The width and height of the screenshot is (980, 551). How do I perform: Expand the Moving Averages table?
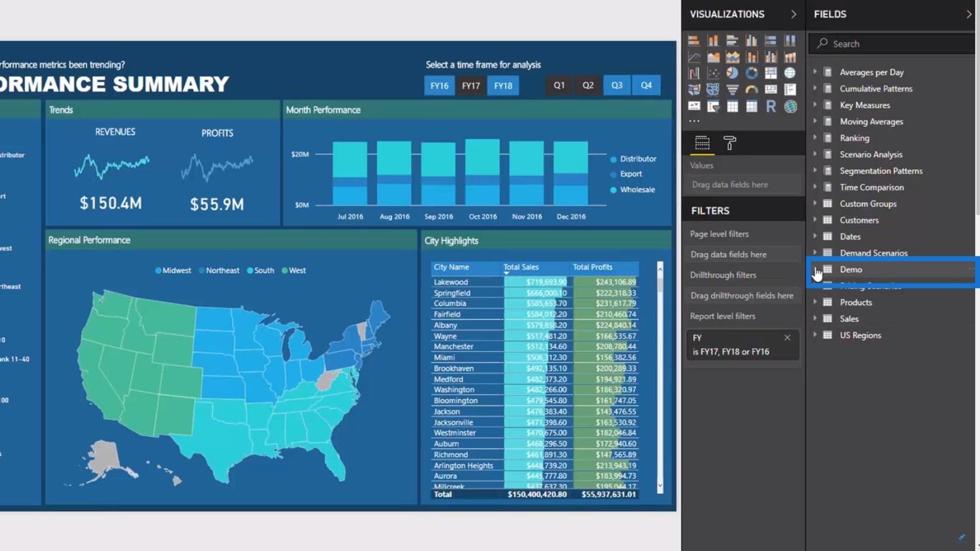[x=815, y=121]
